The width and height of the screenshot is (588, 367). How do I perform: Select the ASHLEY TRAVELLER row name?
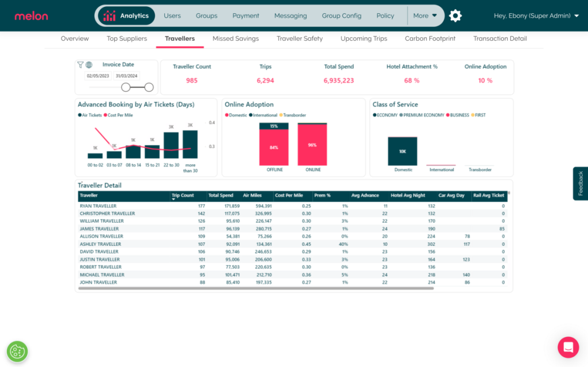coord(100,244)
